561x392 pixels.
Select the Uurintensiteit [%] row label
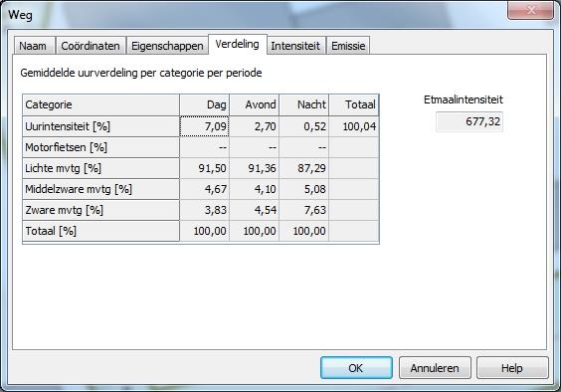click(x=100, y=126)
